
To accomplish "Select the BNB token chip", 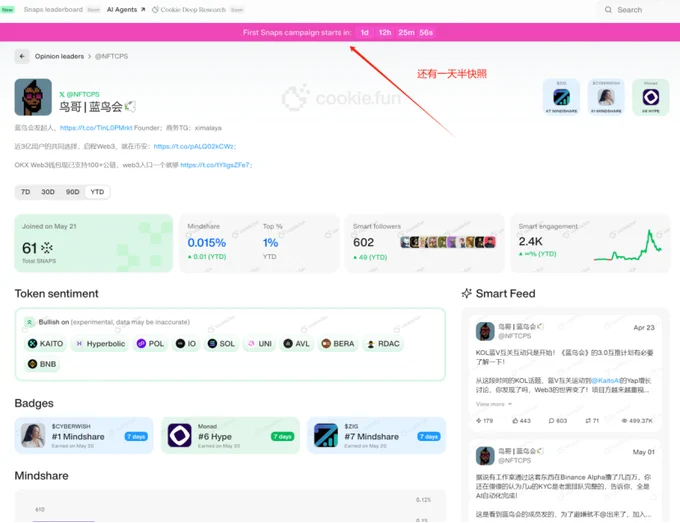I will (x=42, y=364).
